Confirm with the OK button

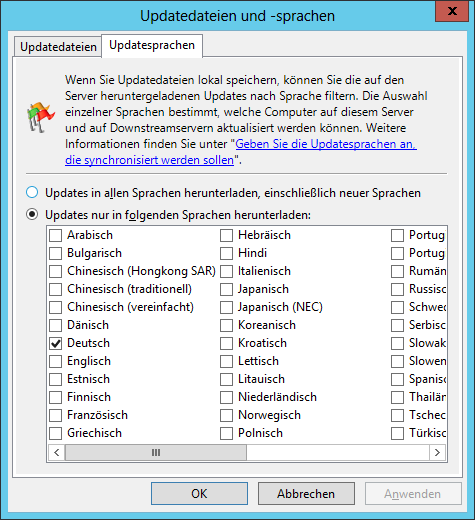click(x=199, y=494)
